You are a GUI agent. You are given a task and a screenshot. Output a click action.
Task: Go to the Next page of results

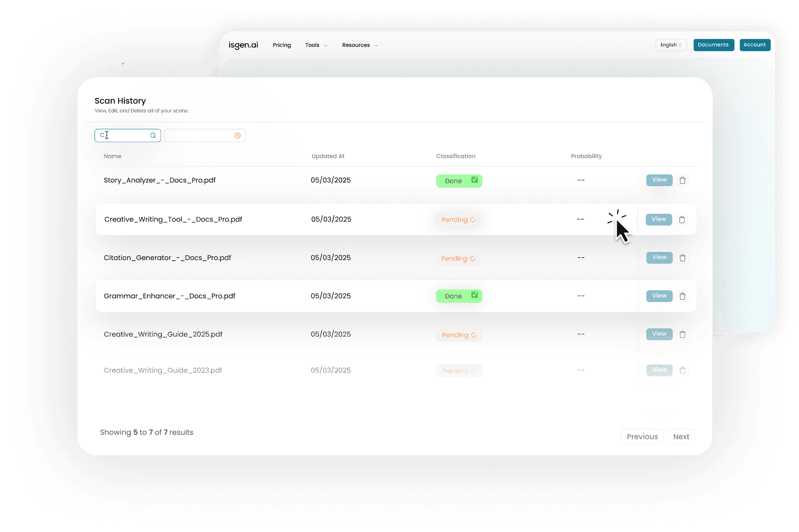[681, 437]
